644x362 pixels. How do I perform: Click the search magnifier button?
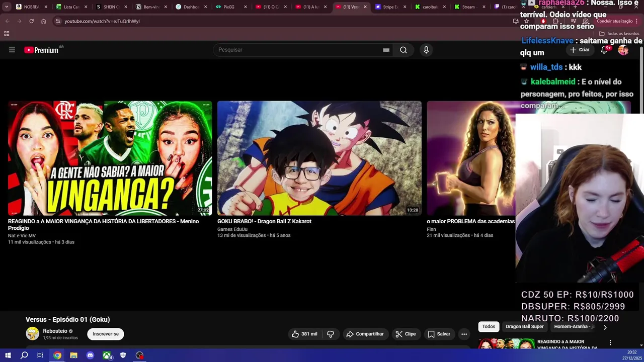(404, 50)
